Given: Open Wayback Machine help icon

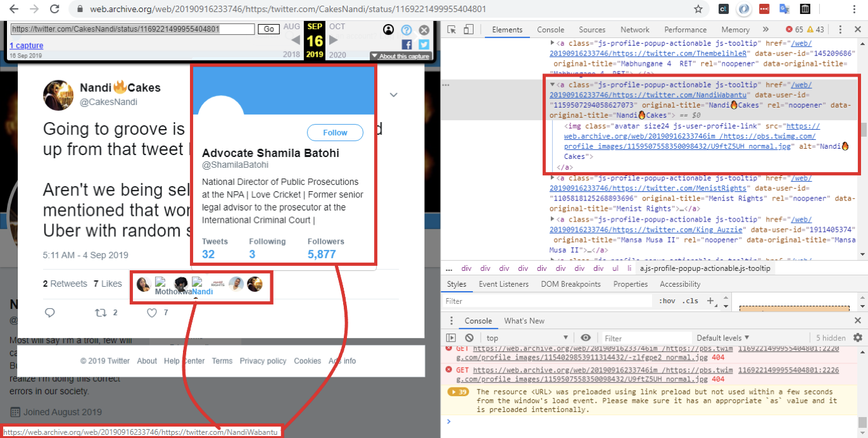Looking at the screenshot, I should pos(406,30).
